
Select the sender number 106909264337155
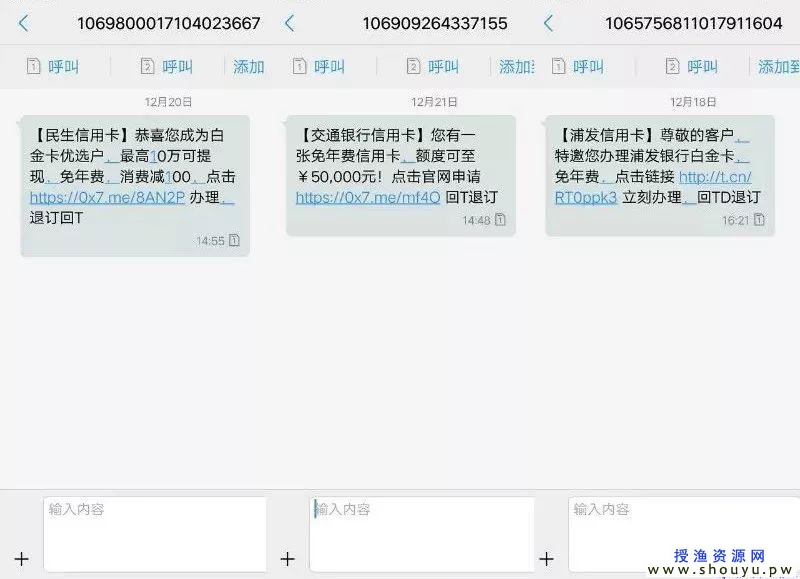coord(435,23)
